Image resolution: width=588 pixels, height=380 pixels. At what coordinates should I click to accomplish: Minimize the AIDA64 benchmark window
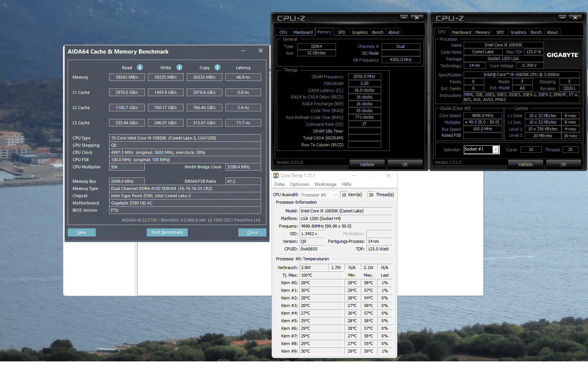[243, 51]
